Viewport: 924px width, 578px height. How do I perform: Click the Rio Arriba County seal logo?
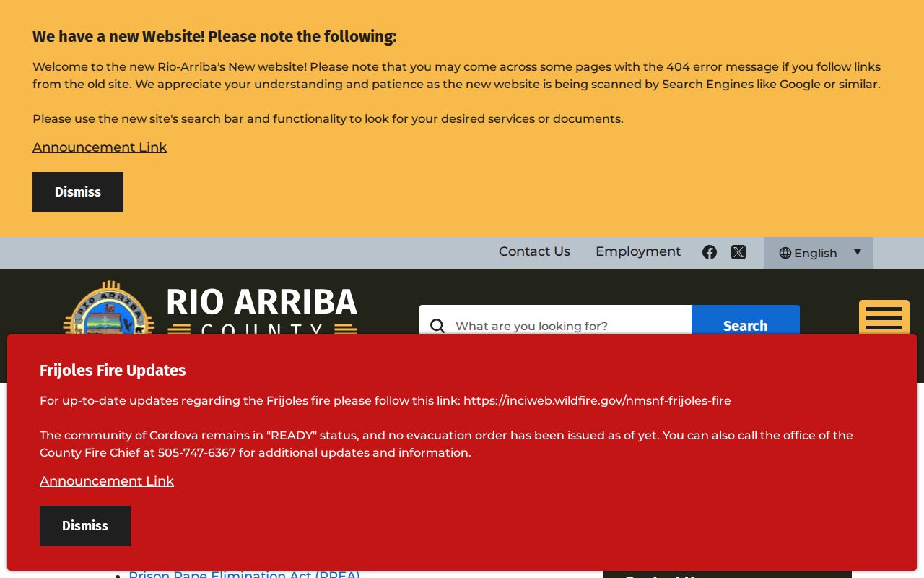click(109, 308)
